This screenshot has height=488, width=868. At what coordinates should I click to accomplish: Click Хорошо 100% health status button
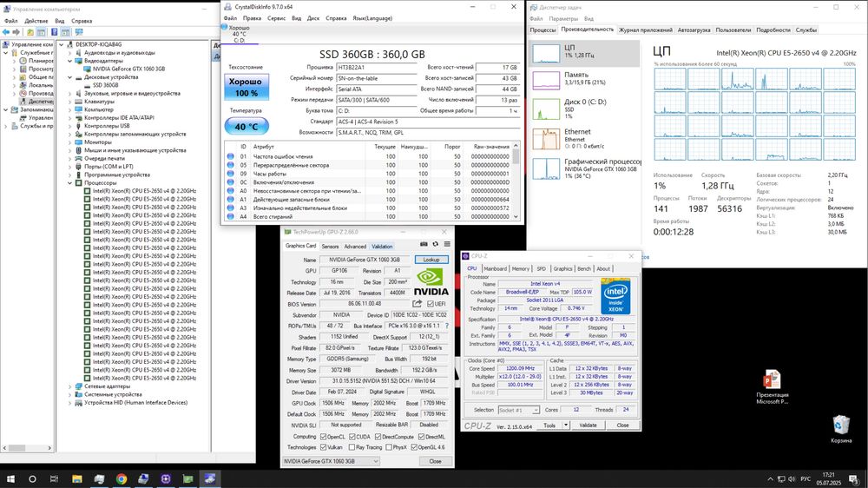[247, 88]
